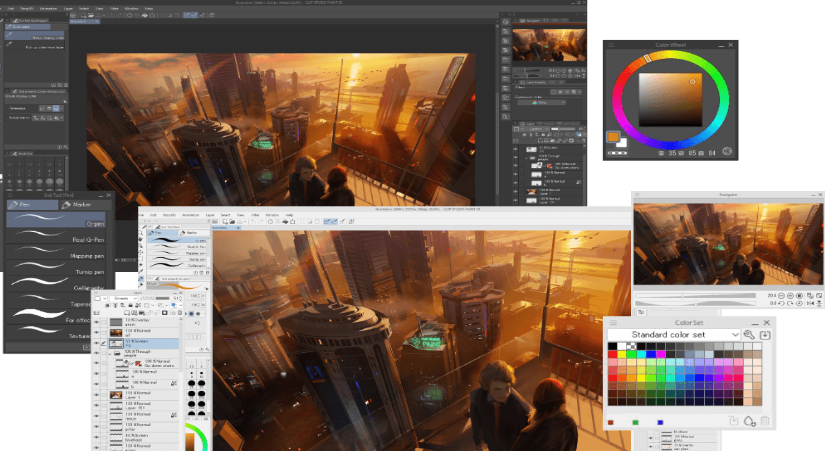825x451 pixels.
Task: Toggle visibility of the 51% Screen layer
Action: 96,343
